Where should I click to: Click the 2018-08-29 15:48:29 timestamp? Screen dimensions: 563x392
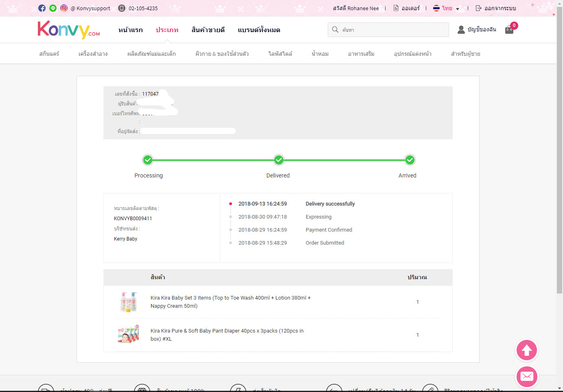(x=263, y=243)
